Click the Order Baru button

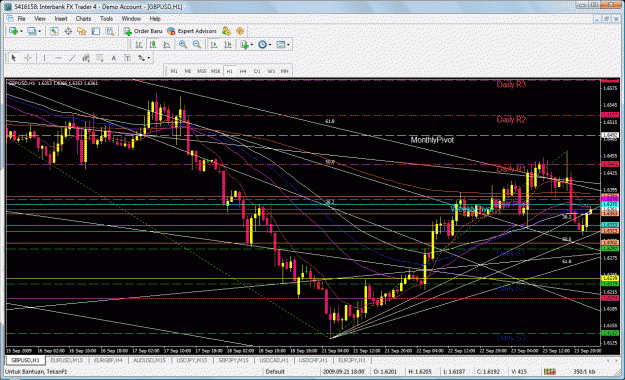tap(143, 31)
